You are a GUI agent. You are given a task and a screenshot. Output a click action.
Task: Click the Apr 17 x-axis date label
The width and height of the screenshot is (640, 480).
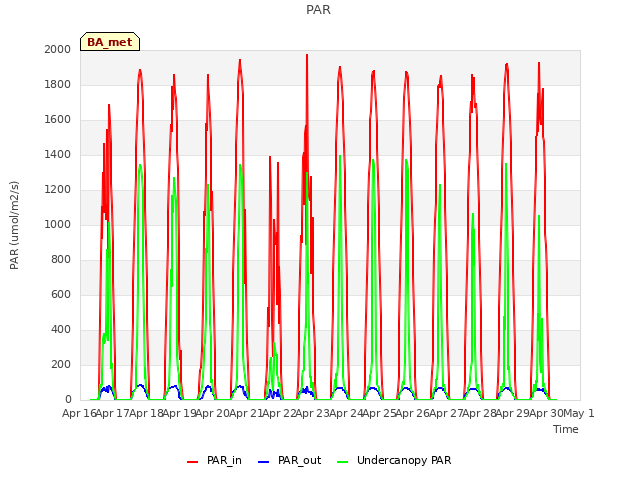tap(112, 413)
